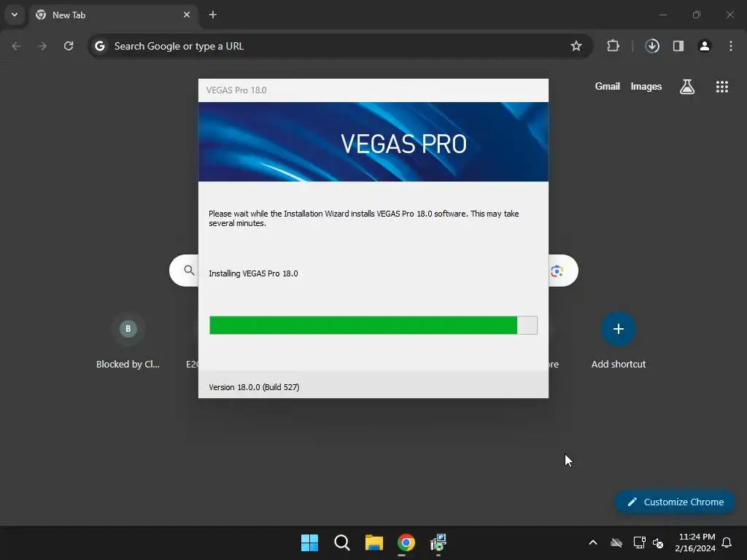Click the VEGAS PRO banner image
Image resolution: width=747 pixels, height=560 pixels.
click(373, 142)
